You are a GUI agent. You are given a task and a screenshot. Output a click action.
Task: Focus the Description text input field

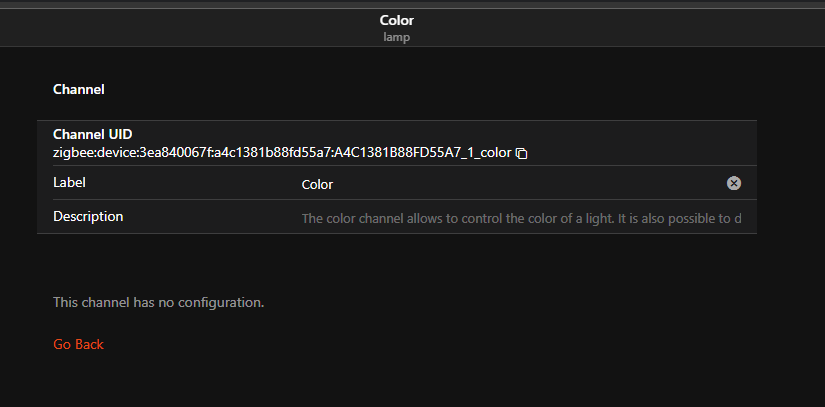521,218
